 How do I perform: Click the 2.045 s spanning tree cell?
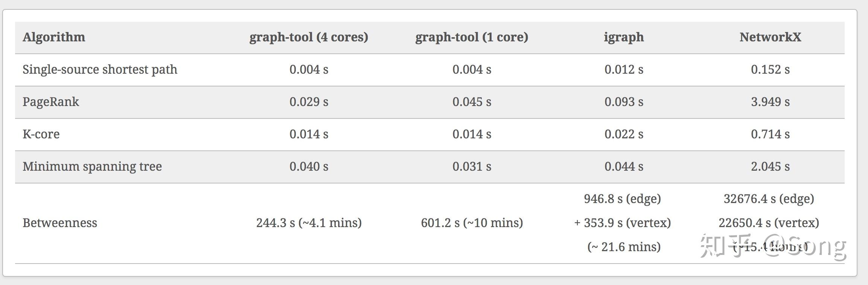770,167
